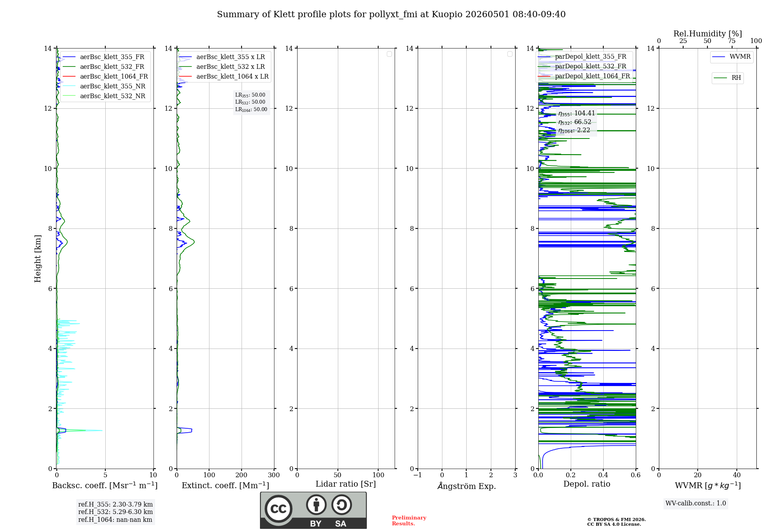
Task: Click the CC BY SA 4.0 License text
Action: pos(614,524)
